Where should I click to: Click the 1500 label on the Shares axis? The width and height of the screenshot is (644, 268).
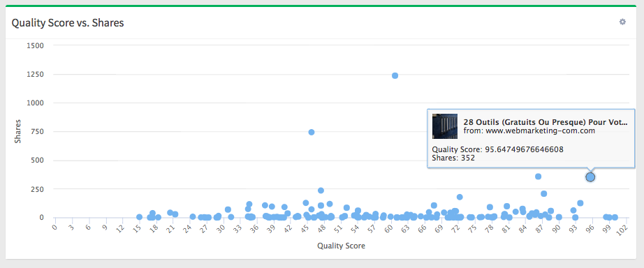click(x=35, y=45)
